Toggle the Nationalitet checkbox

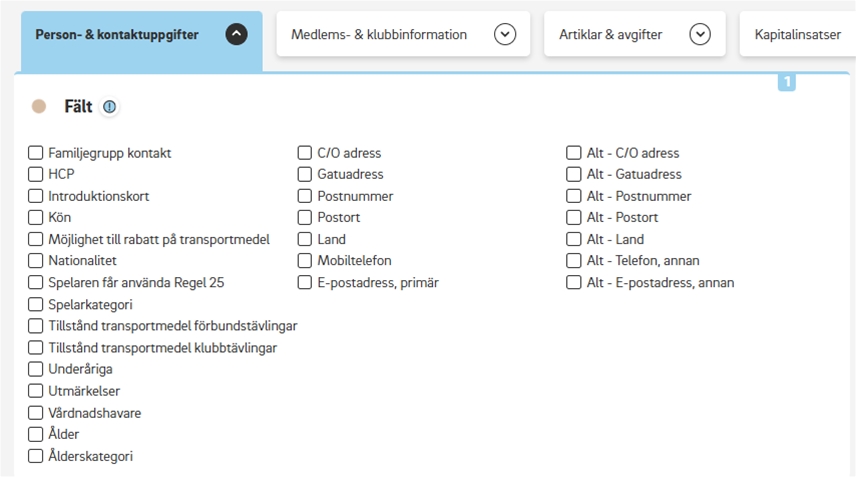click(36, 261)
